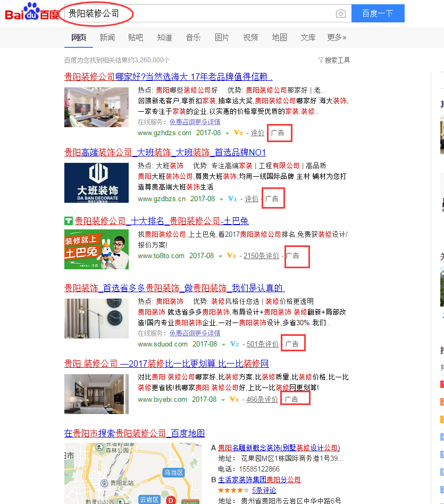Click 广告 label on gzhdzs.com result
The image size is (444, 504).
[278, 133]
